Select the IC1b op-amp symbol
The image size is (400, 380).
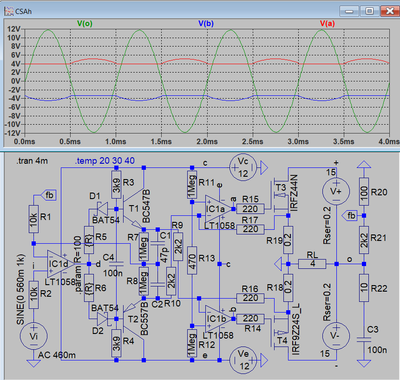click(x=218, y=319)
